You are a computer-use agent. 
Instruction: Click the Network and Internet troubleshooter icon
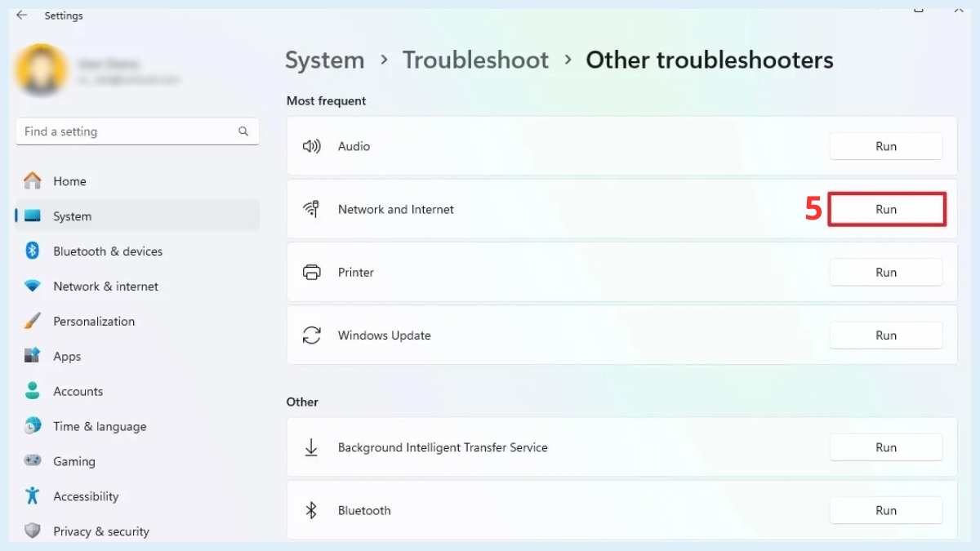point(311,209)
